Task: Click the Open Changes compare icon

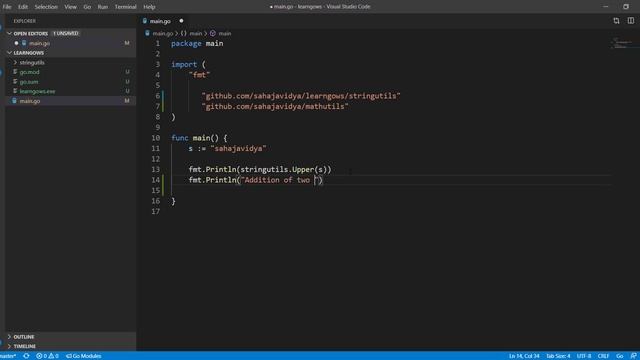Action: (616, 21)
